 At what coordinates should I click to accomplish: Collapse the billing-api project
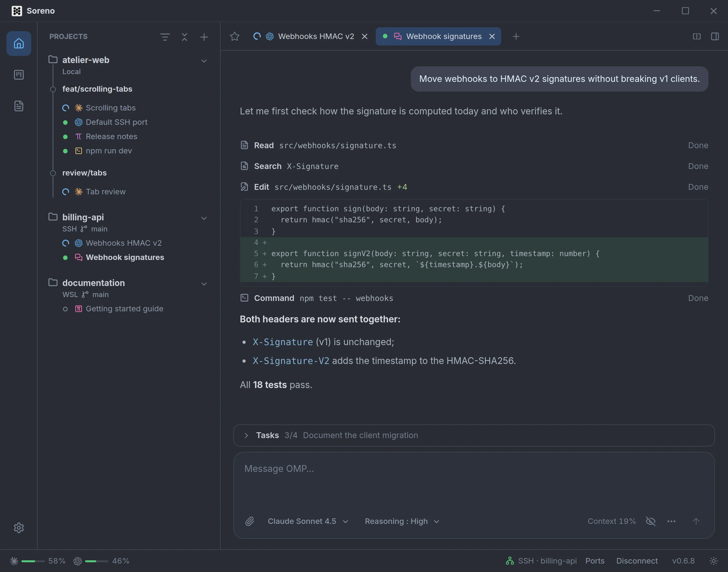pyautogui.click(x=204, y=218)
